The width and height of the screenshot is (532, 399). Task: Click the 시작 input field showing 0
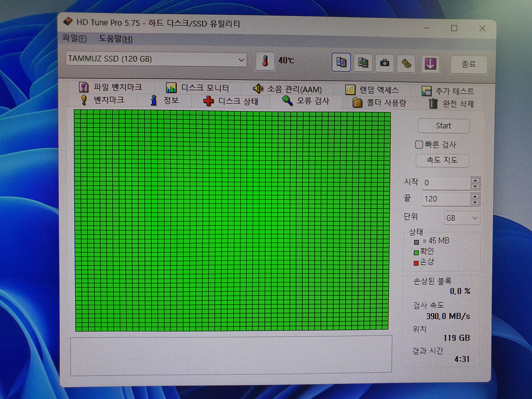(446, 183)
